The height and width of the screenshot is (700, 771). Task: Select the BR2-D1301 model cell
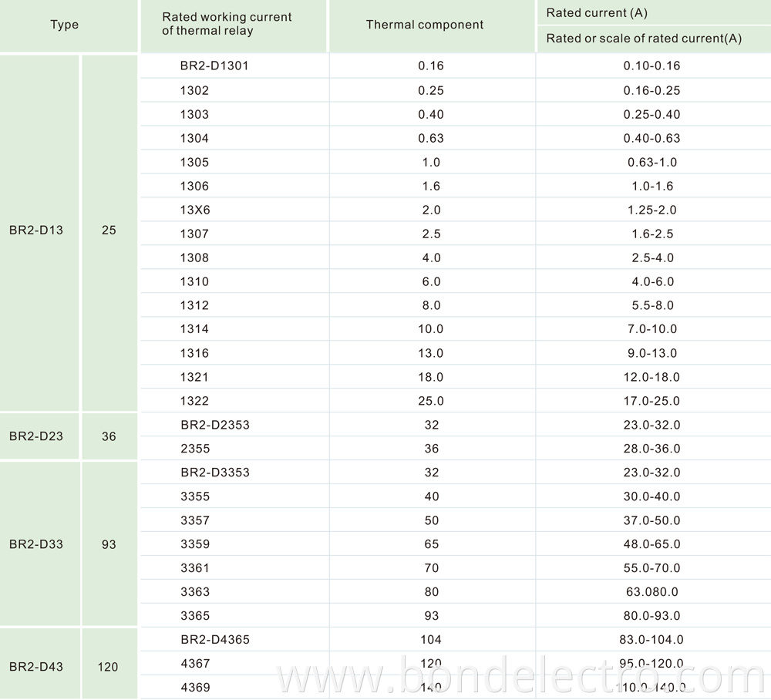(x=214, y=66)
